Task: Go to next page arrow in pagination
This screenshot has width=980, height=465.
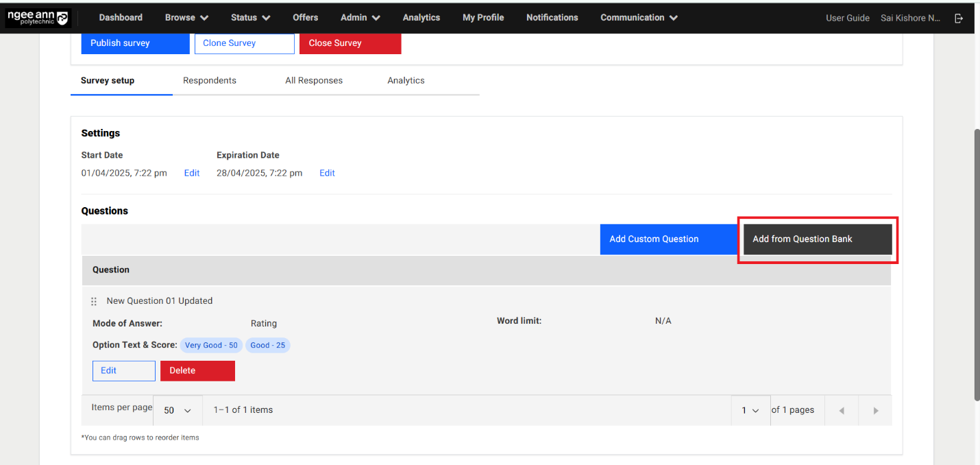Action: (x=875, y=410)
